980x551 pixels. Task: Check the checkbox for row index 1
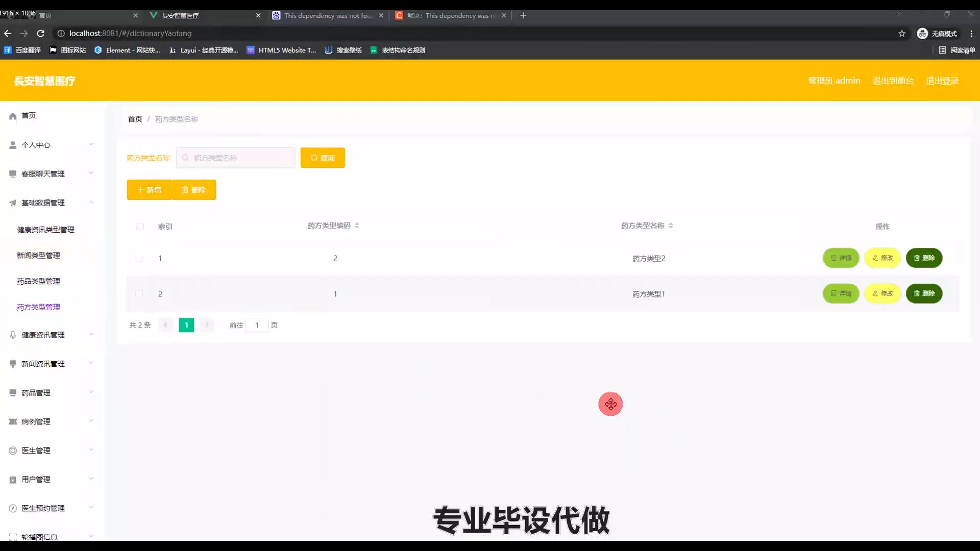pyautogui.click(x=139, y=258)
